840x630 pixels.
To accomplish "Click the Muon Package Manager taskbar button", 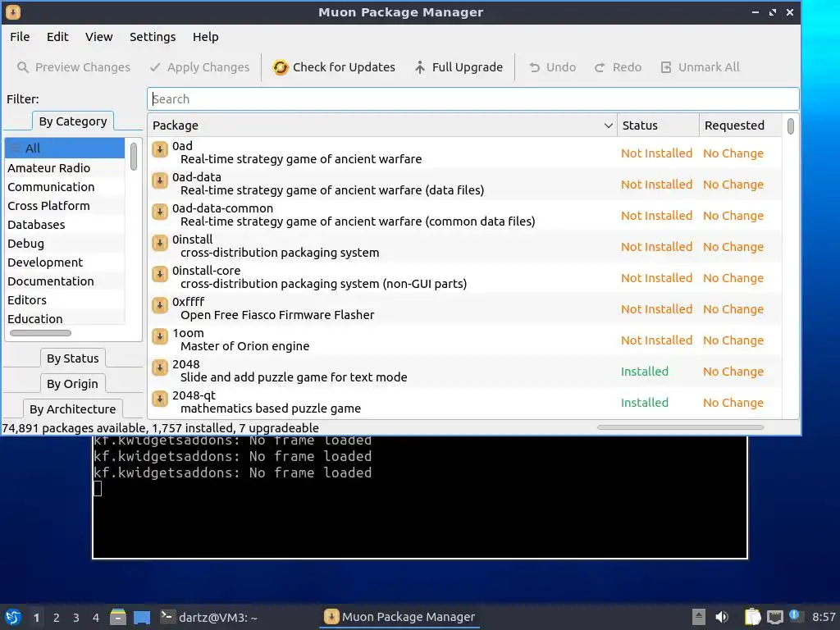I will click(x=399, y=617).
